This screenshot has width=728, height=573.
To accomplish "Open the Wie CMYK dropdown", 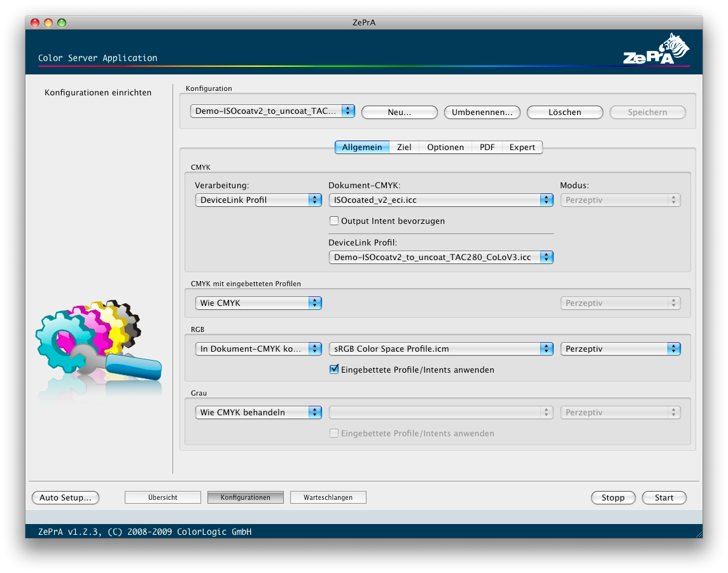I will [258, 303].
